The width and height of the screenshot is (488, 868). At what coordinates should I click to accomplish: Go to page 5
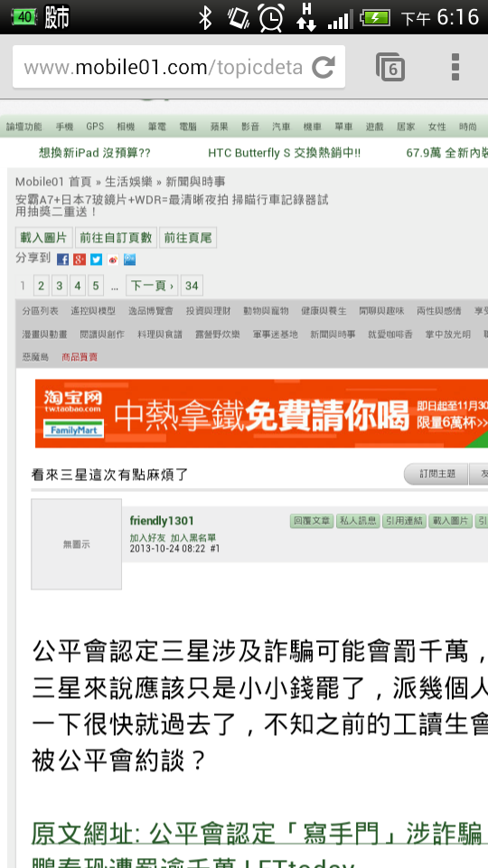click(96, 286)
